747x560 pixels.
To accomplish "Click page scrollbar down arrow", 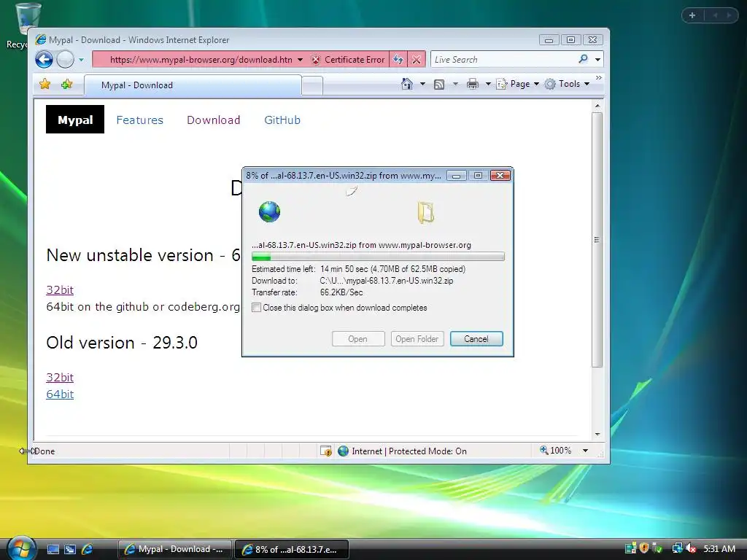I will pos(597,435).
